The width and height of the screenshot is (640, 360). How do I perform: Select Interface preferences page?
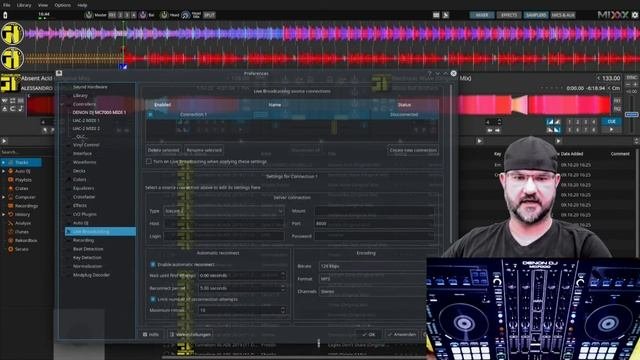click(x=82, y=153)
